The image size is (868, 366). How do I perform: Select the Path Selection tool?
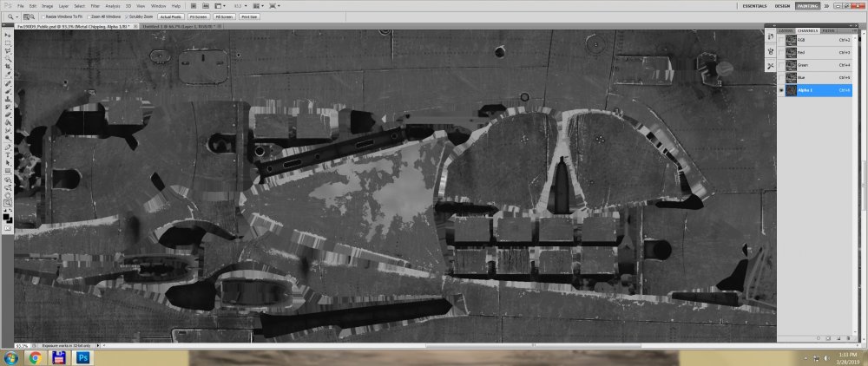click(x=9, y=162)
